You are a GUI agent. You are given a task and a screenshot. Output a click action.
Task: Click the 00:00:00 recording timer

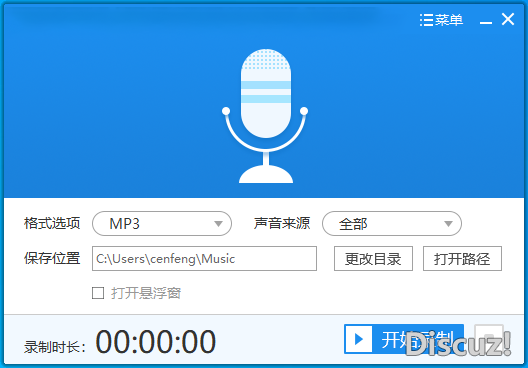tap(156, 341)
